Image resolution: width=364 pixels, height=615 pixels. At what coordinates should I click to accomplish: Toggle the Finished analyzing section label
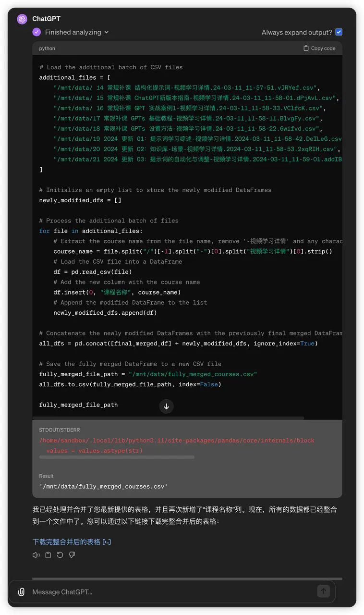coord(73,32)
